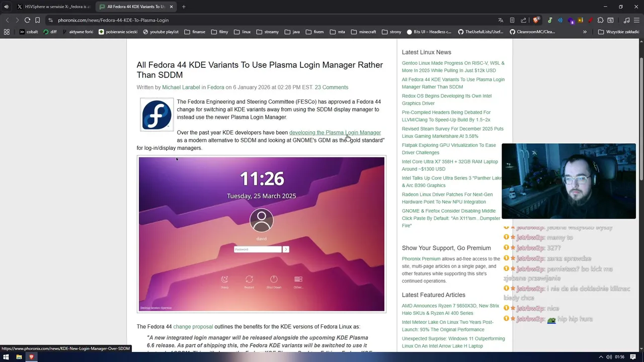Open purple extension with badge 8

click(571, 20)
